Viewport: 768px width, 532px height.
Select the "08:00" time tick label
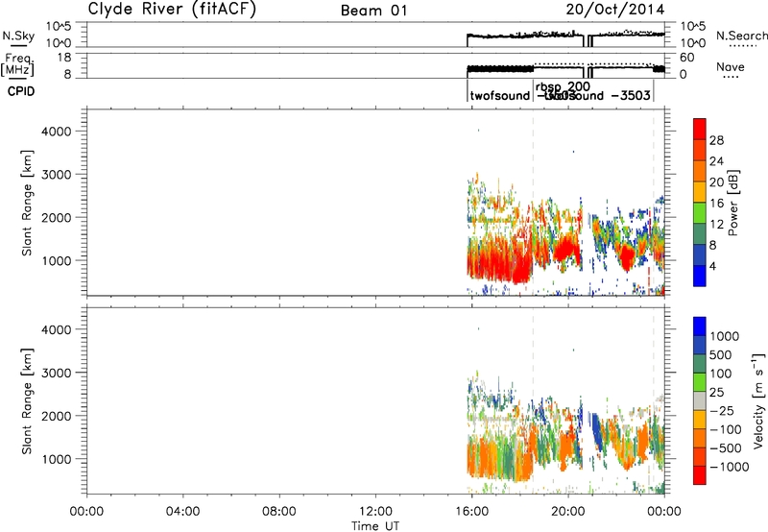(279, 512)
